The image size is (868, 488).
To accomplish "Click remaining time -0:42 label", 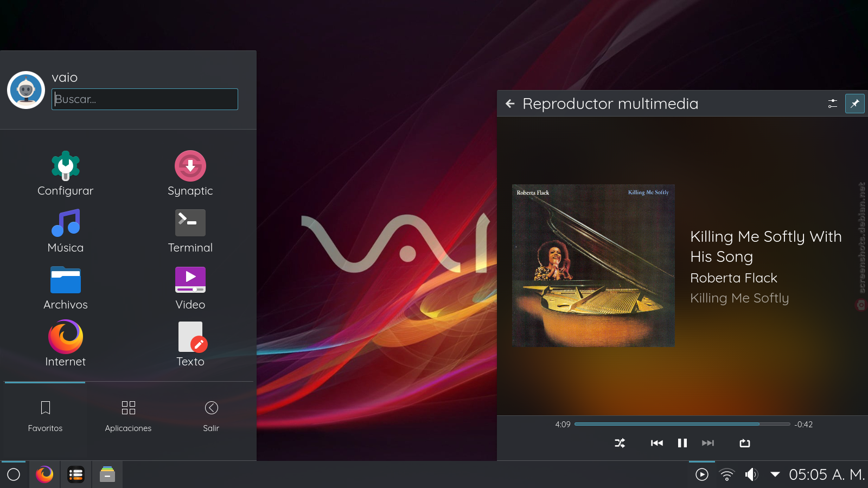I will (x=803, y=424).
